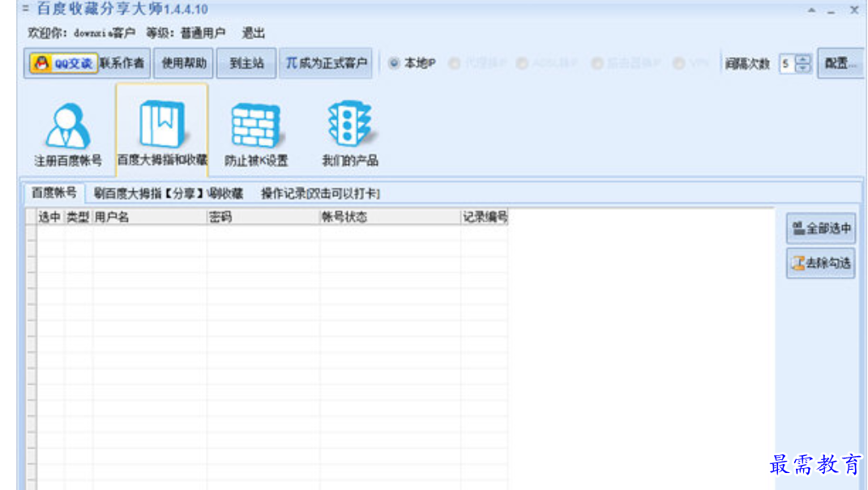Select the ADSL换IP radio option
Viewport: 868px width, 490px height.
tap(547, 64)
